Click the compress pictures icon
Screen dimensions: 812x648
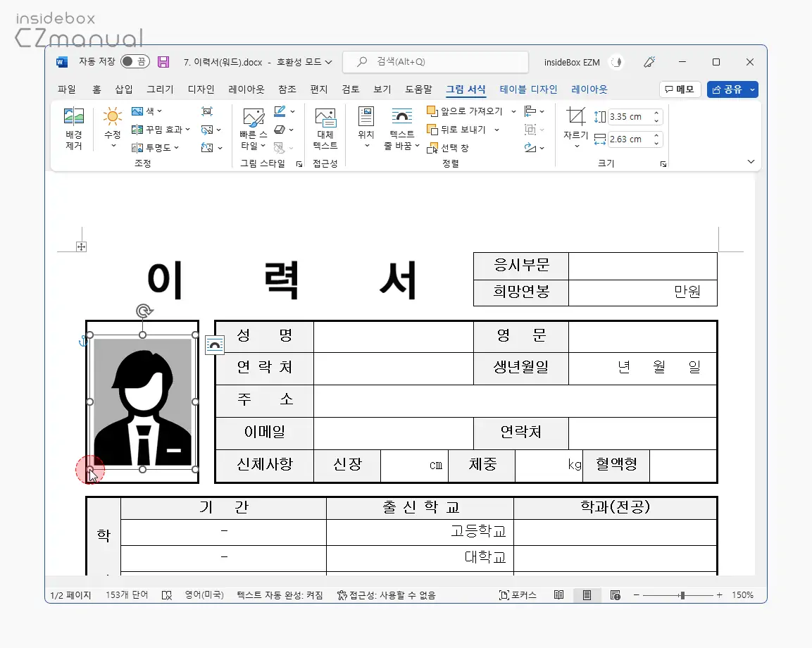coord(206,111)
